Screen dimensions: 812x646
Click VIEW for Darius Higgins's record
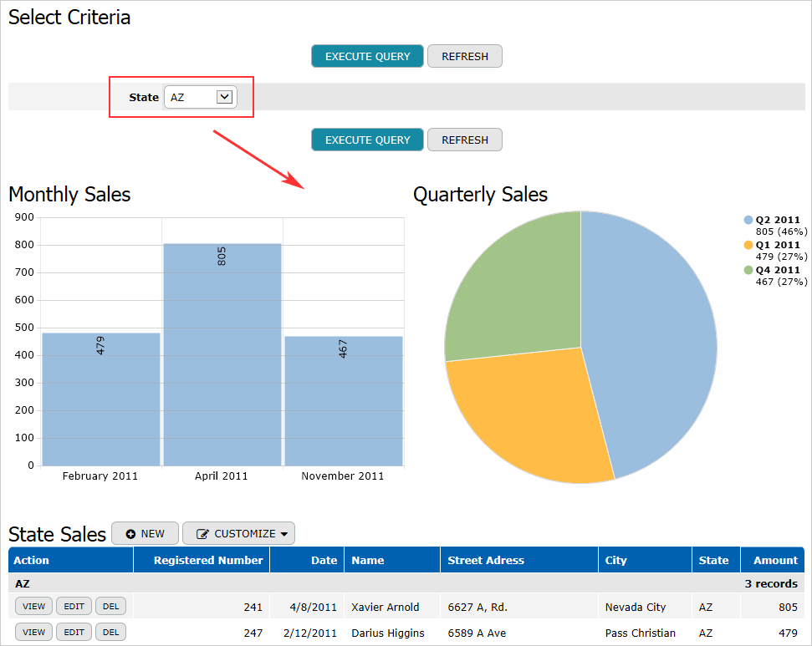coord(33,632)
